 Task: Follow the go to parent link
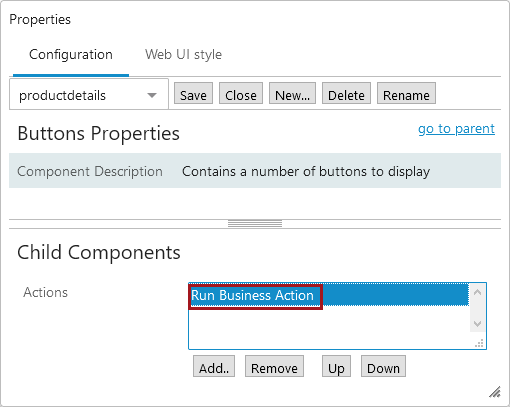456,129
